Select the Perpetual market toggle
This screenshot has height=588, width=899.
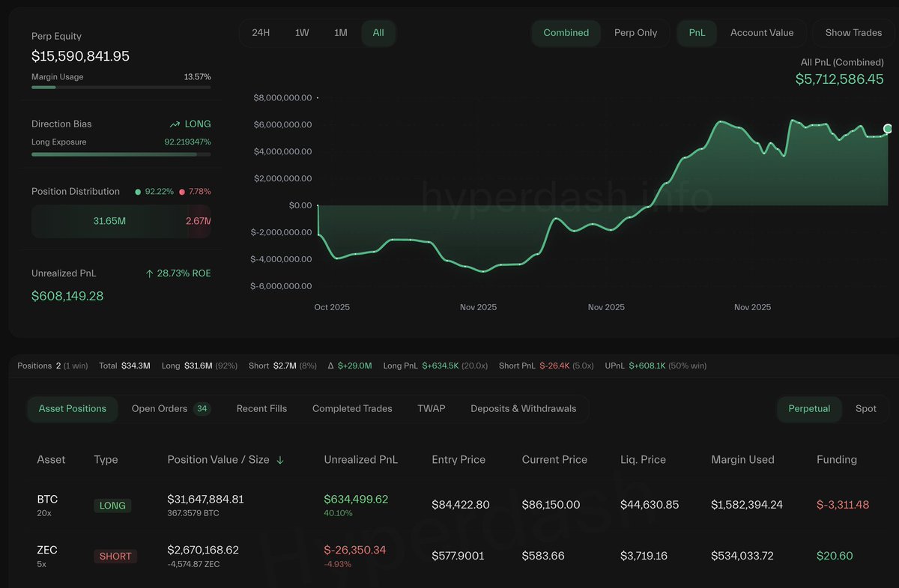click(809, 409)
